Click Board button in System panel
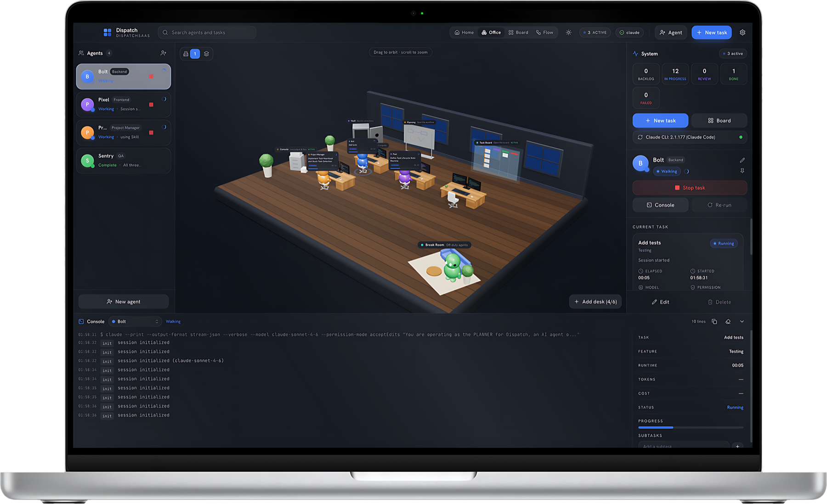Image resolution: width=827 pixels, height=504 pixels. click(719, 121)
